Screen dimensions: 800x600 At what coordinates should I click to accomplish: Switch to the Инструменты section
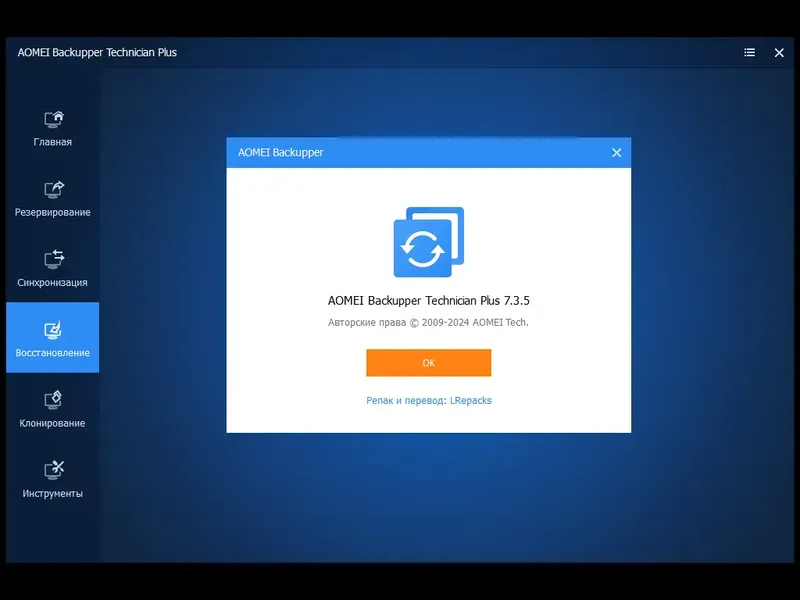(53, 492)
